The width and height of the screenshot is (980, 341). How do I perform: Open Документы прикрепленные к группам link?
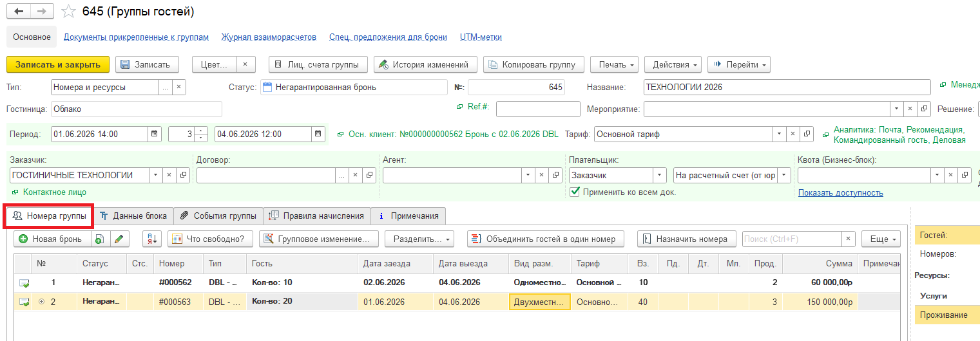click(x=136, y=37)
